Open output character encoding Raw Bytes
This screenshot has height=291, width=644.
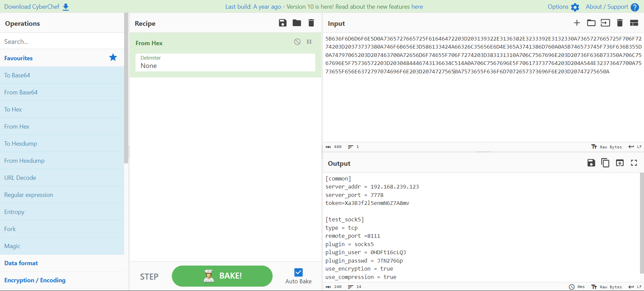pyautogui.click(x=607, y=287)
